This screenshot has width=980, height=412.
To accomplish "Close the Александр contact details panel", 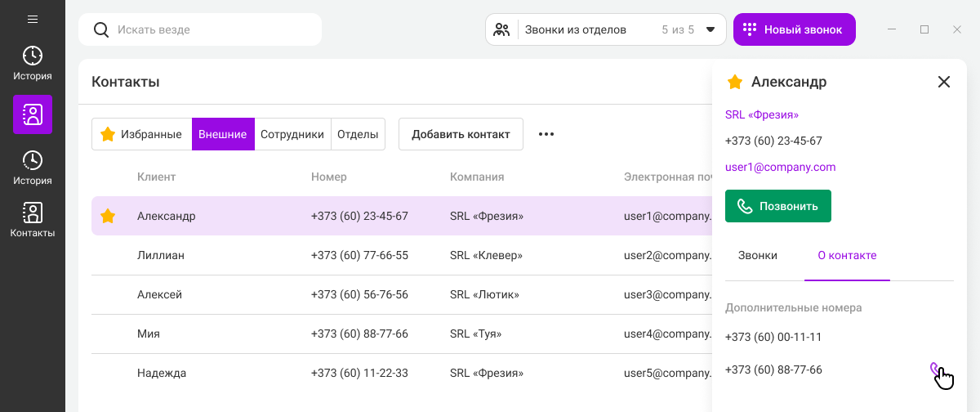I will [944, 82].
